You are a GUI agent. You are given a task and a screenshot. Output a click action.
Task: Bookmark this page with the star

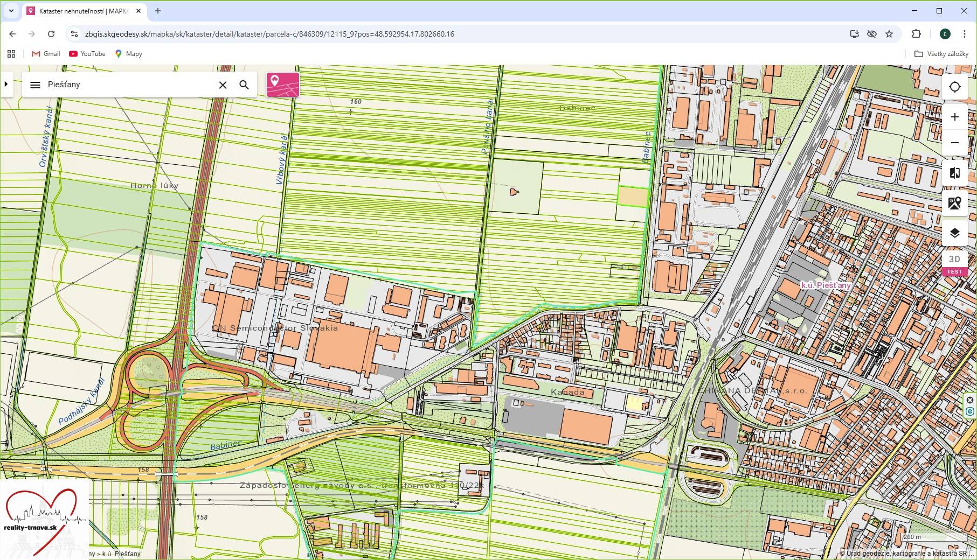tap(889, 34)
